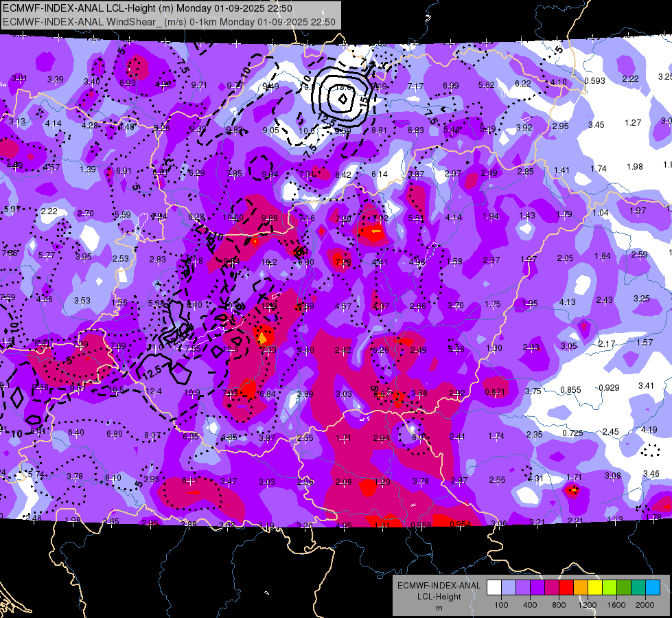Select the magenta legend swatch

point(552,588)
